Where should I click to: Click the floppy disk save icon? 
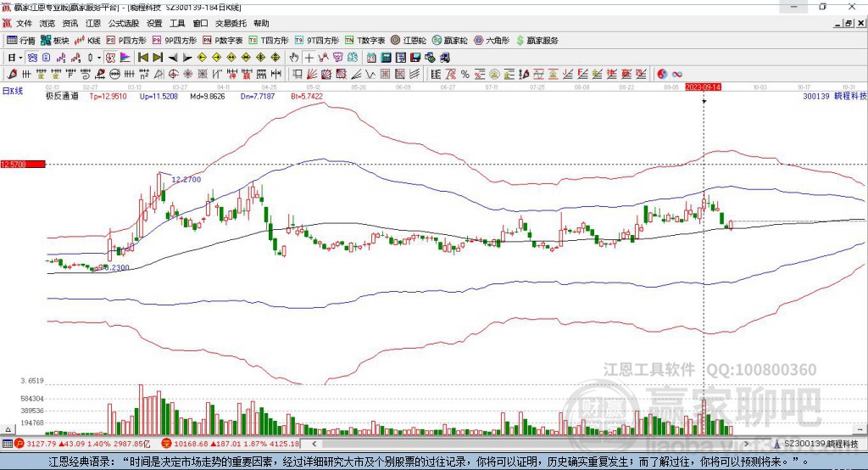pos(415,58)
